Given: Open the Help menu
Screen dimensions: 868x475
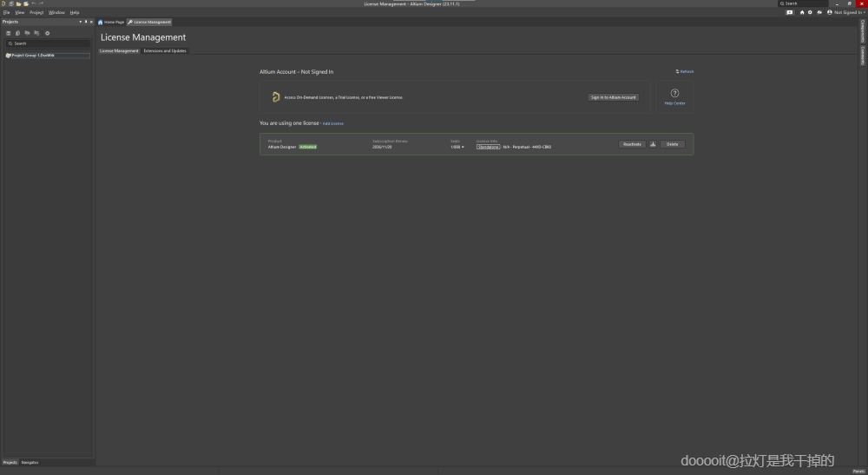Looking at the screenshot, I should pyautogui.click(x=75, y=12).
